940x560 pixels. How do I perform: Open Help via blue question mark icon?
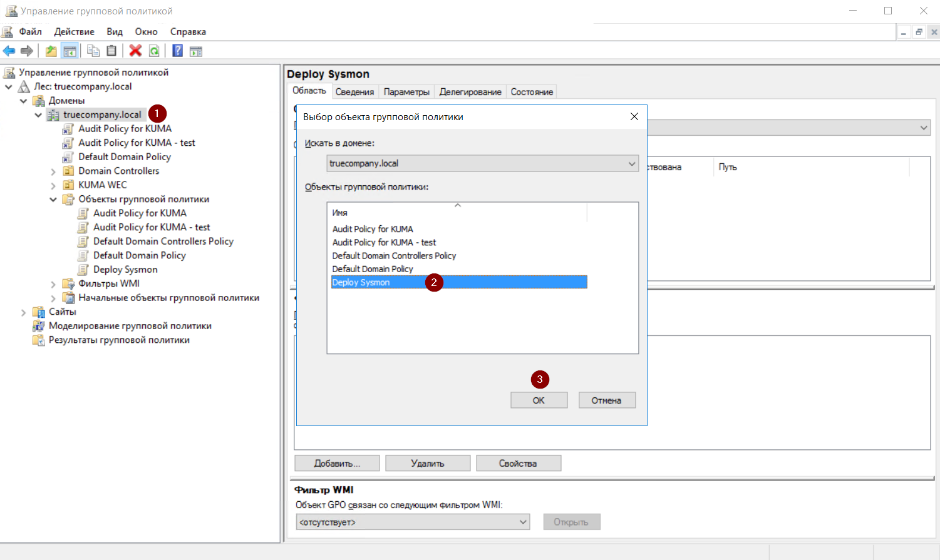[x=178, y=51]
